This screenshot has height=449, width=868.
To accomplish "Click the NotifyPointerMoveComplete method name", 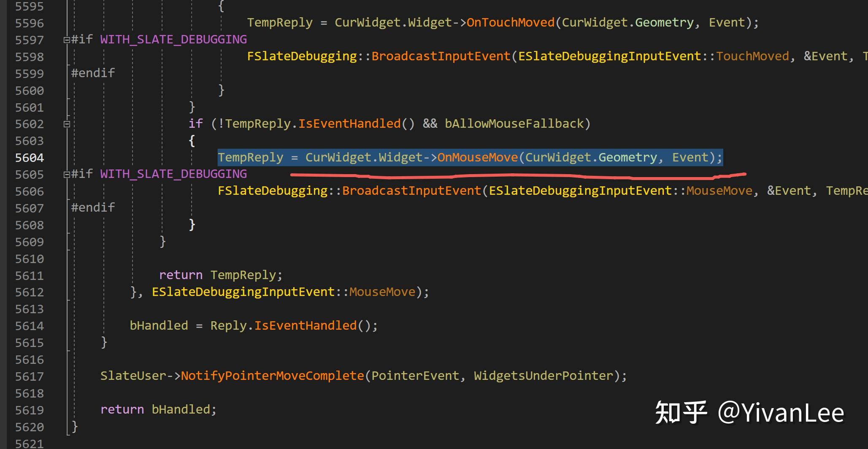I will pyautogui.click(x=273, y=376).
